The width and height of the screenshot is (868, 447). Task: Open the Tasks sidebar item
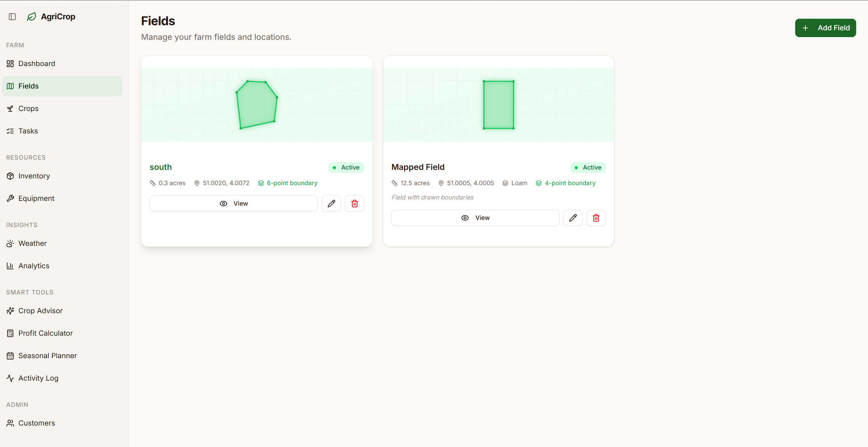[28, 131]
